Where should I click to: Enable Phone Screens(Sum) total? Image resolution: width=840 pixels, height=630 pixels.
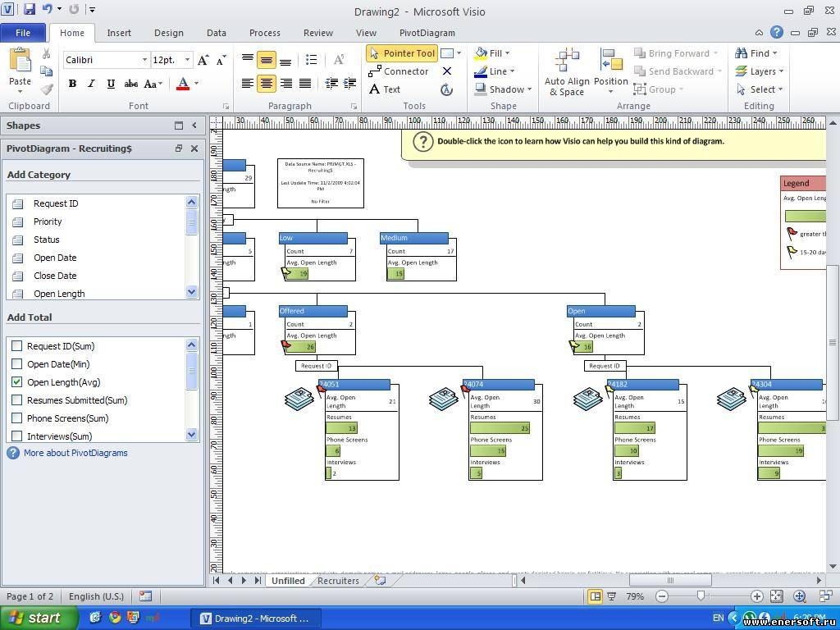tap(17, 418)
